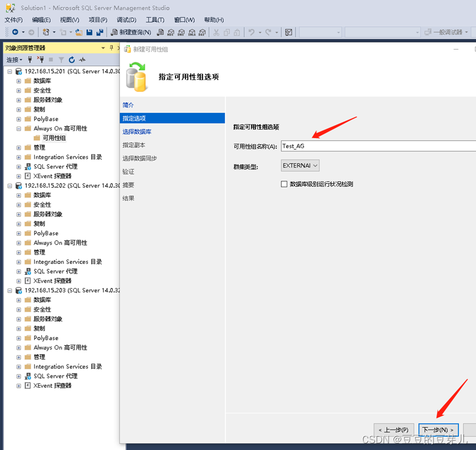This screenshot has height=450, width=476.
Task: Expand Always On 高可用性 under 192.168.15.202
Action: [x=19, y=243]
